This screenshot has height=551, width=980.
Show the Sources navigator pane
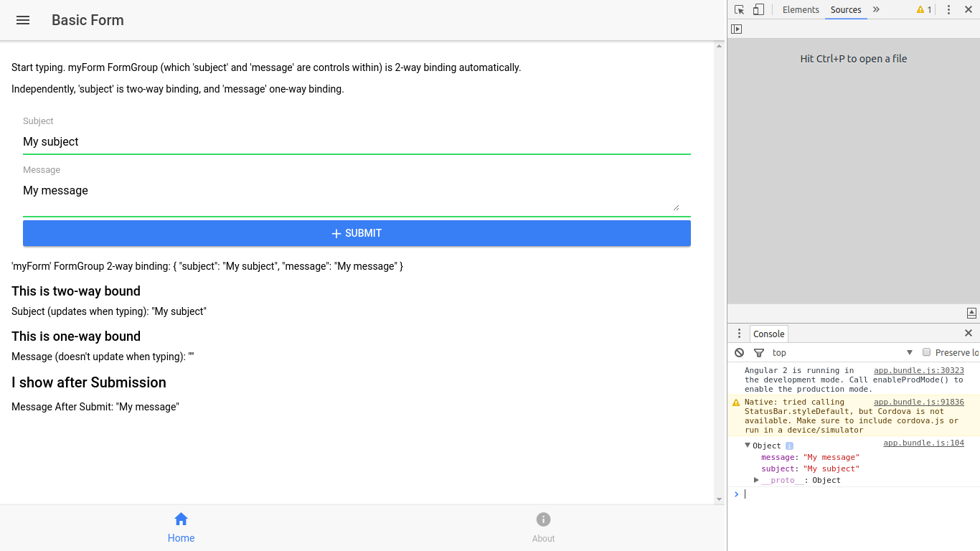tap(736, 29)
